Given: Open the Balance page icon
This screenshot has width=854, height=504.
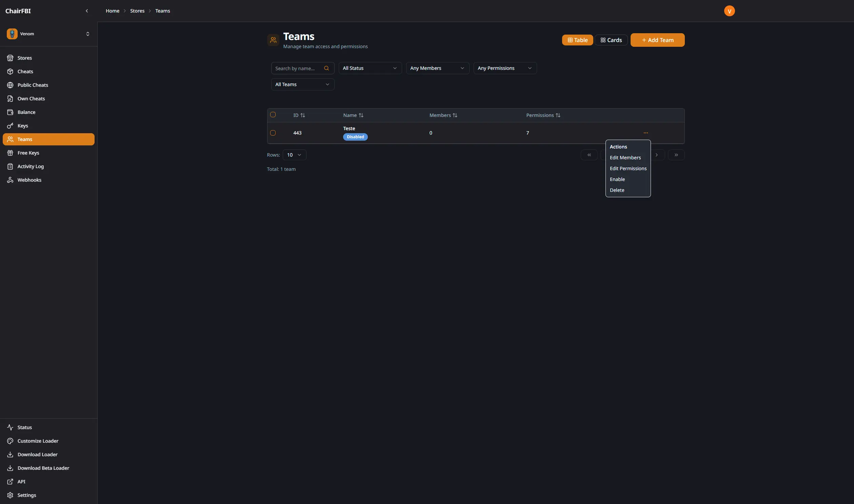Looking at the screenshot, I should 11,112.
